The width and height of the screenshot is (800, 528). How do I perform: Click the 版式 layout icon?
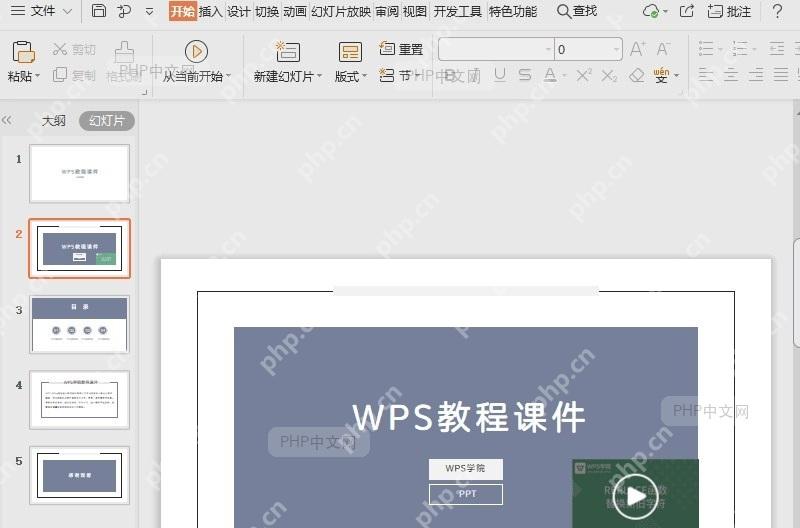(x=350, y=52)
